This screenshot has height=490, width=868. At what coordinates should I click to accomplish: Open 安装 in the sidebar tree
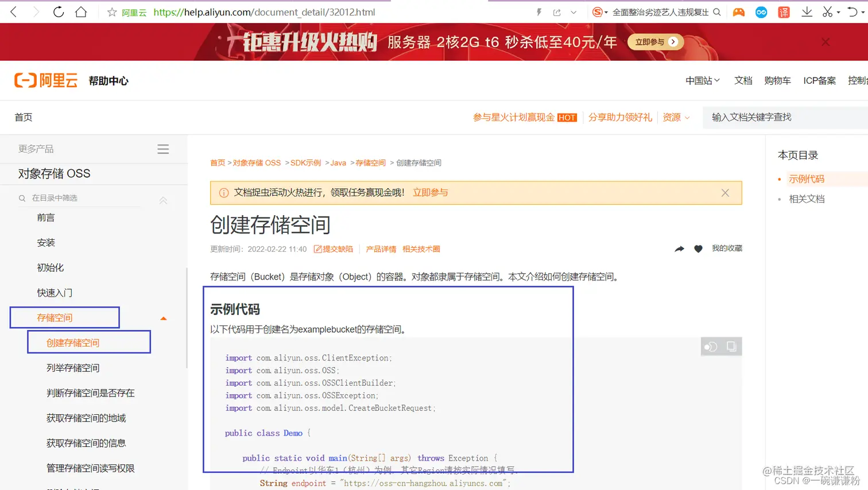tap(46, 243)
